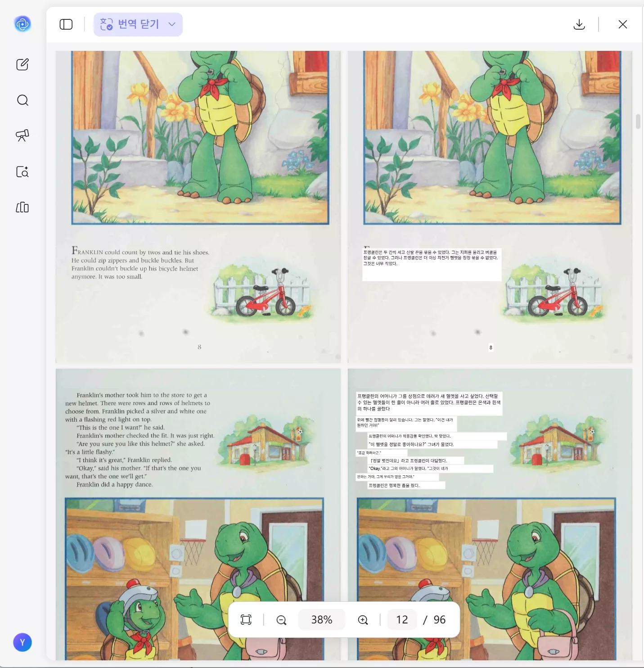Click the translated line starting "프랭클린은 두 칸씩 세고"

pyautogui.click(x=430, y=253)
